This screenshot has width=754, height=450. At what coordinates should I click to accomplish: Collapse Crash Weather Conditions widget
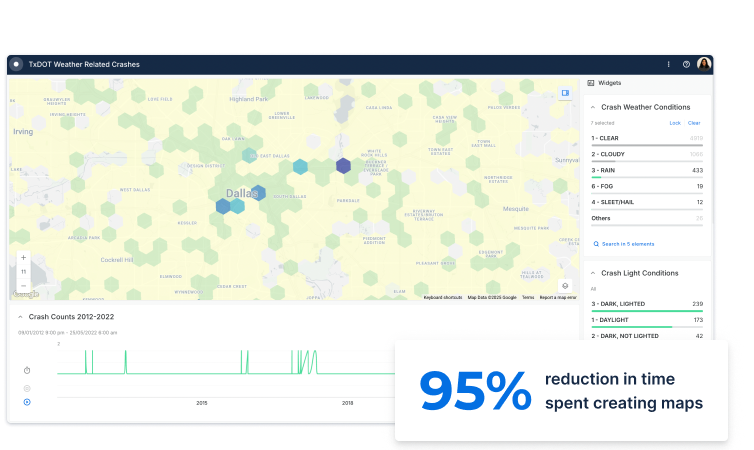tap(592, 106)
